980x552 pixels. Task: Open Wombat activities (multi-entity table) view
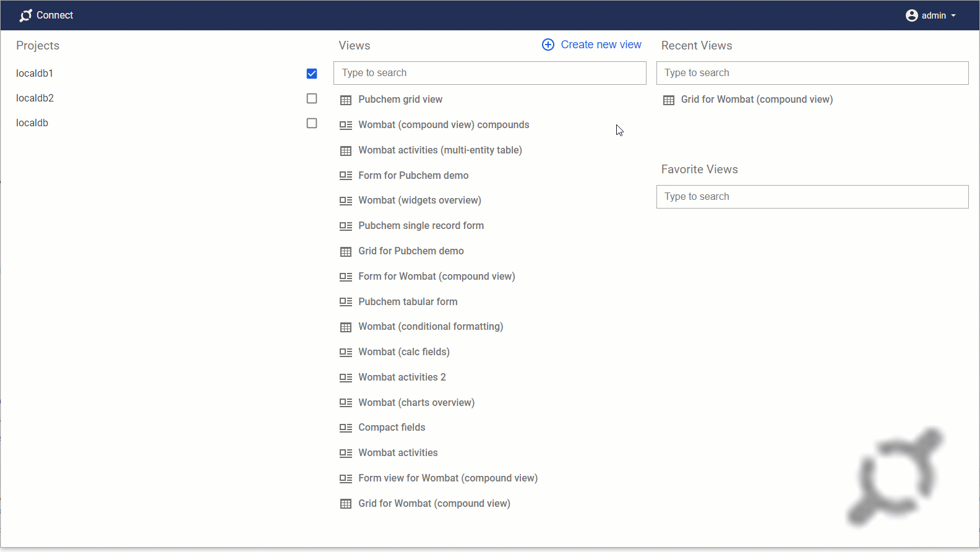[x=440, y=150]
